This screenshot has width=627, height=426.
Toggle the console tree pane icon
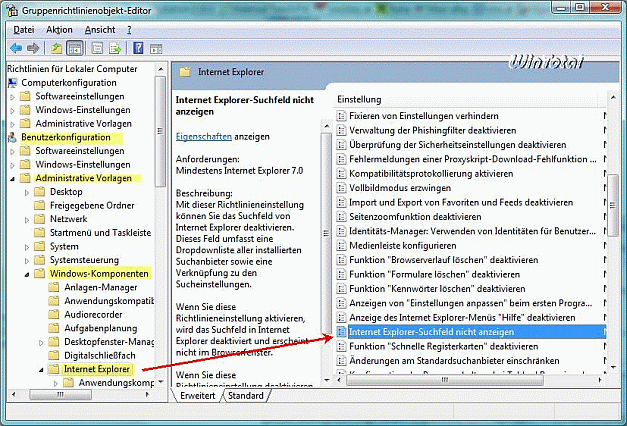(75, 48)
